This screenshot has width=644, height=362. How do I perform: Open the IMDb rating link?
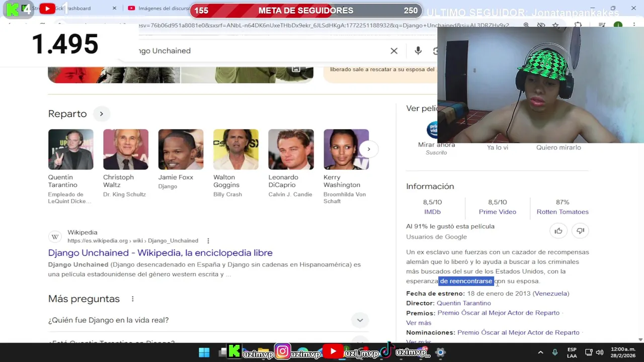(432, 212)
